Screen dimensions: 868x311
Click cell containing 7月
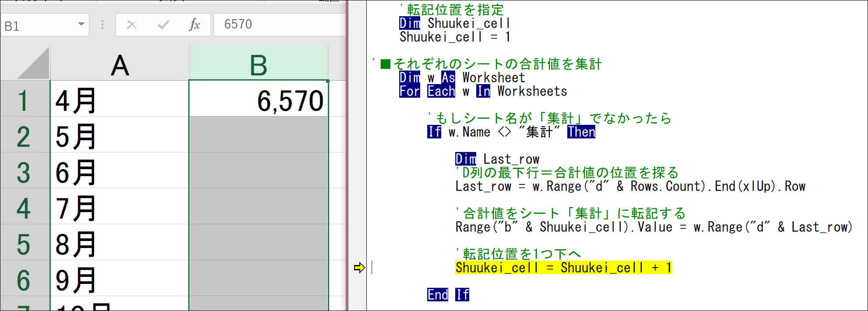pyautogui.click(x=120, y=206)
